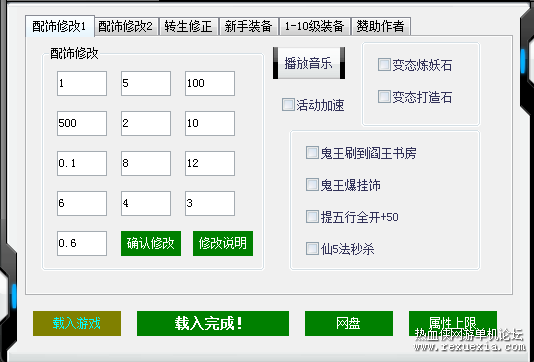Click the field showing 500
Viewport: 534px width, 362px height.
pyautogui.click(x=82, y=123)
